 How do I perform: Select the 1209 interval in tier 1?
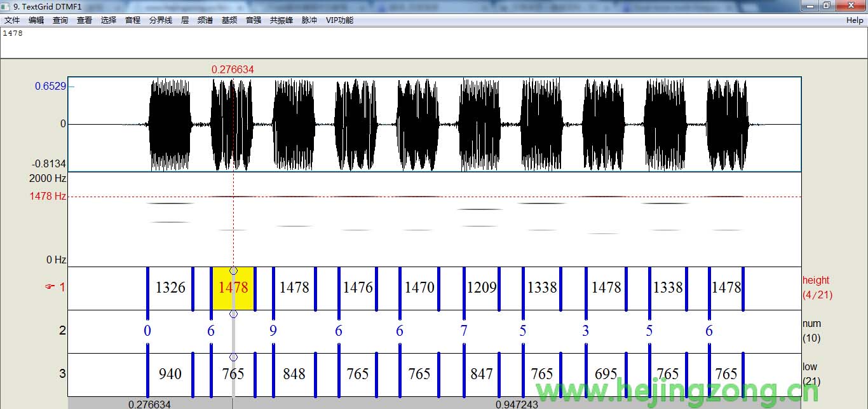(x=481, y=288)
